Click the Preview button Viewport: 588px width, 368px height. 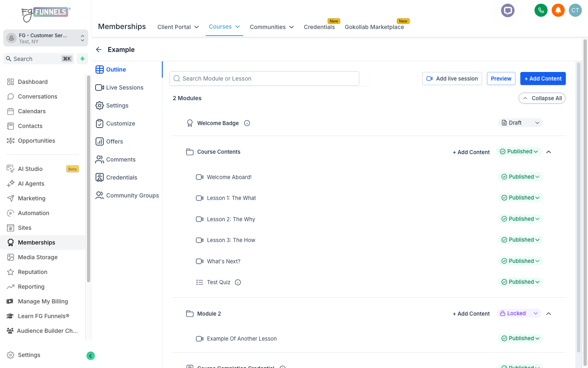(501, 79)
